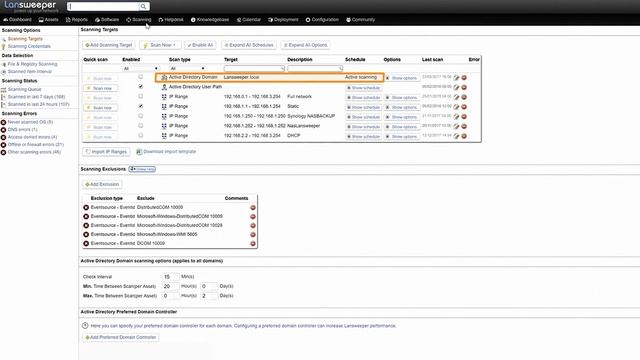Open the Scan Now dropdown button
This screenshot has height=360, width=640.
click(x=160, y=45)
